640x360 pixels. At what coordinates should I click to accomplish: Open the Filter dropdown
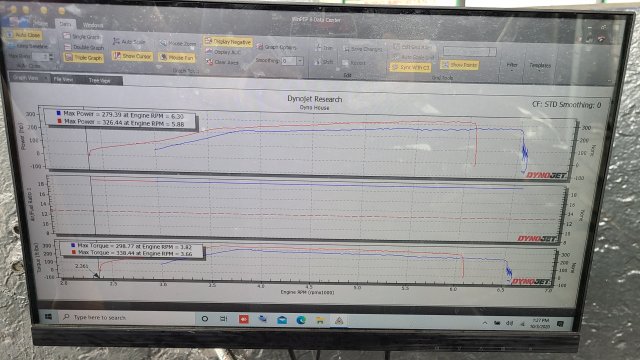tap(512, 65)
